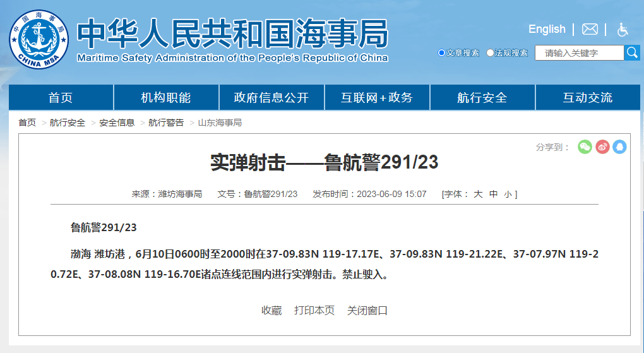Focus the keyword search input field
Screen dimensions: 644x353
[x=579, y=53]
